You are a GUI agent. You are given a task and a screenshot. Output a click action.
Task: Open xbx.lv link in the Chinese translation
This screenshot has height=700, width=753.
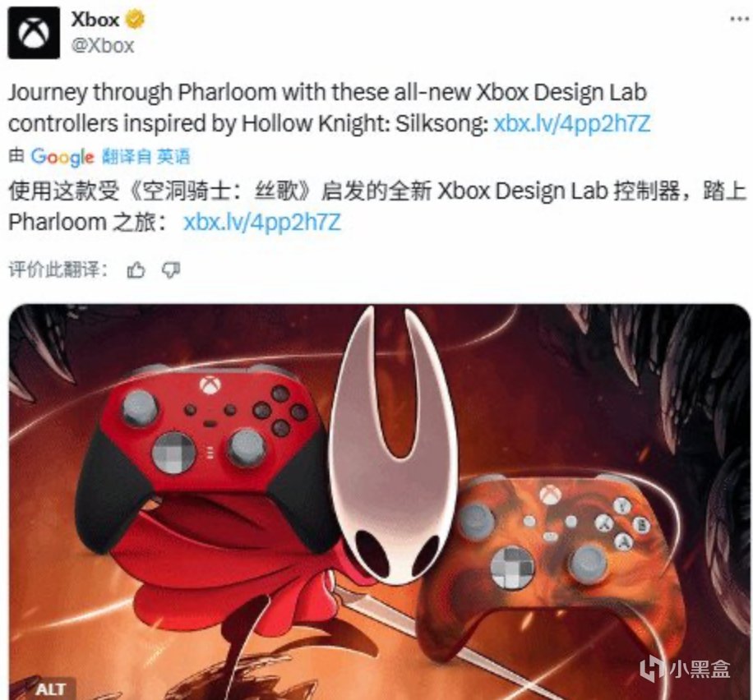point(261,223)
